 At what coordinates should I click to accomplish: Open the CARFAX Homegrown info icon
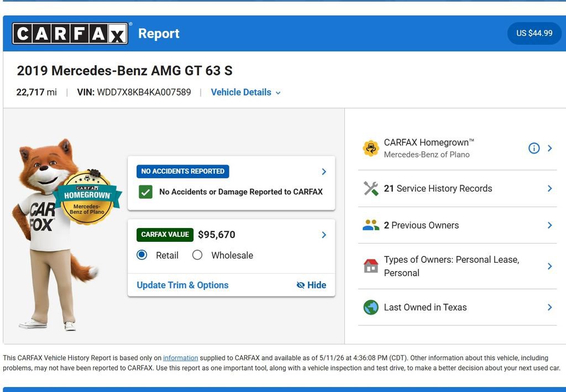point(534,148)
